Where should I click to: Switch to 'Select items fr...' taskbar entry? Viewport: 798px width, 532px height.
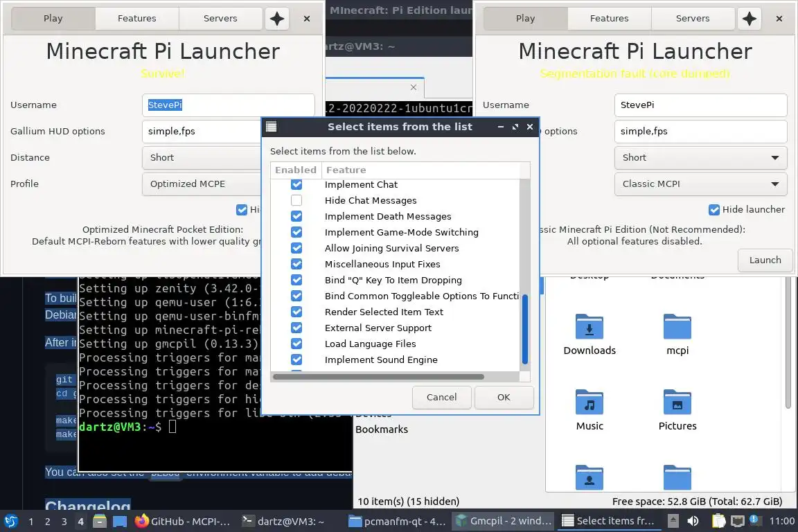tap(609, 522)
